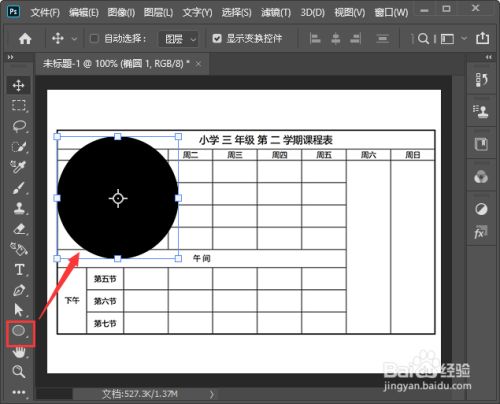Open the 视图(V) View menu

tap(350, 13)
